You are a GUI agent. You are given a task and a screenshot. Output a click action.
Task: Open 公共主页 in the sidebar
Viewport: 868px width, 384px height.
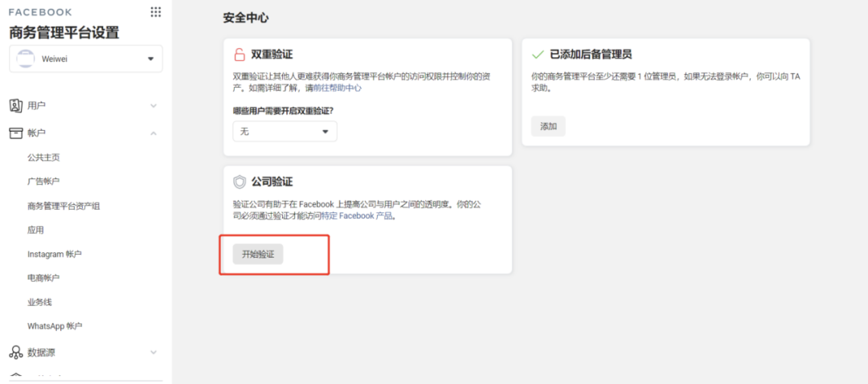[x=43, y=157]
